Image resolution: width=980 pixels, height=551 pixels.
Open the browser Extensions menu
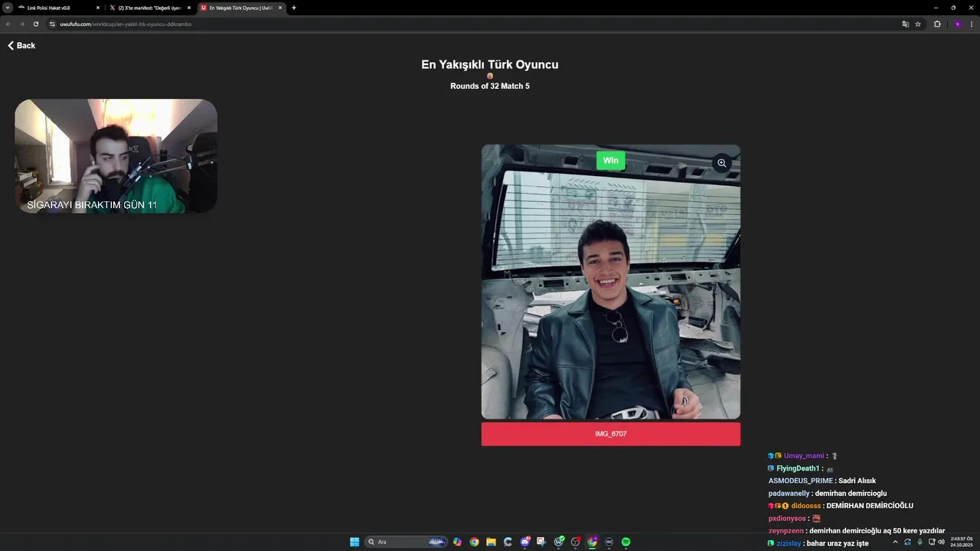coord(937,24)
